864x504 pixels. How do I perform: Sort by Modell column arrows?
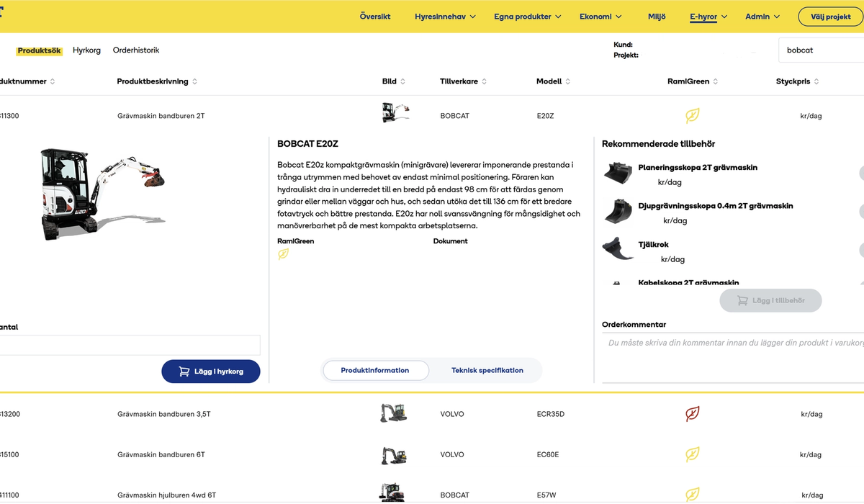click(x=568, y=81)
